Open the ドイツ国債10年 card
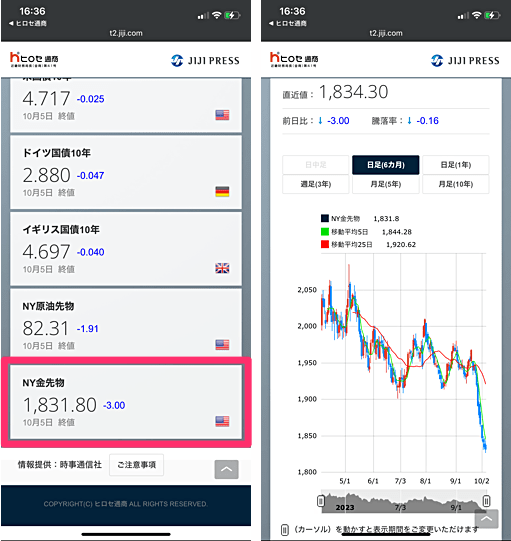The image size is (511, 541). tap(126, 172)
